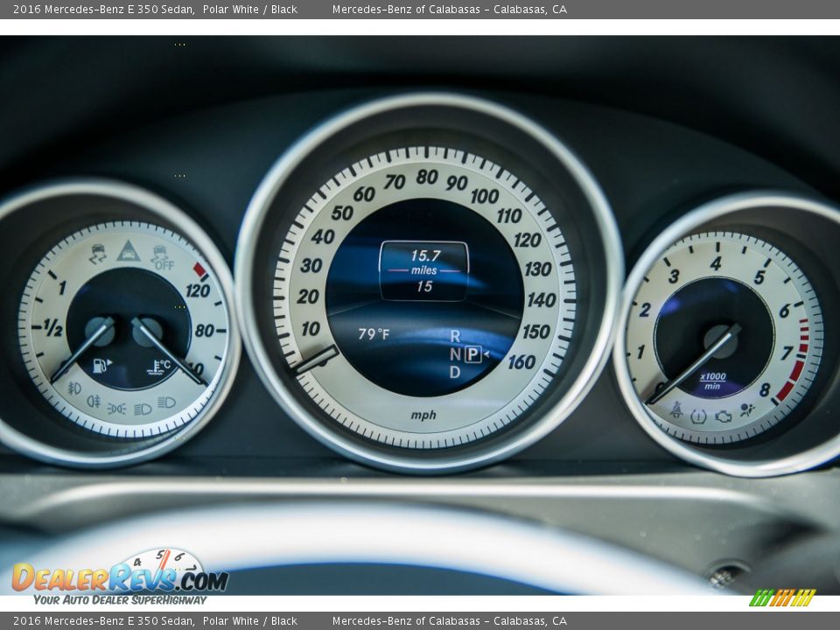
Task: Toggle the ESP OFF indicator
Action: click(161, 255)
